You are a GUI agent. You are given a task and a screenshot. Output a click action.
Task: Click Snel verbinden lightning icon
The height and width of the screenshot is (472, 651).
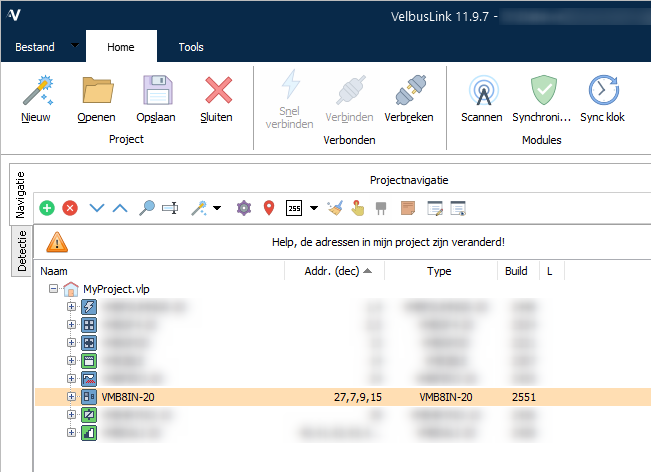pyautogui.click(x=290, y=84)
